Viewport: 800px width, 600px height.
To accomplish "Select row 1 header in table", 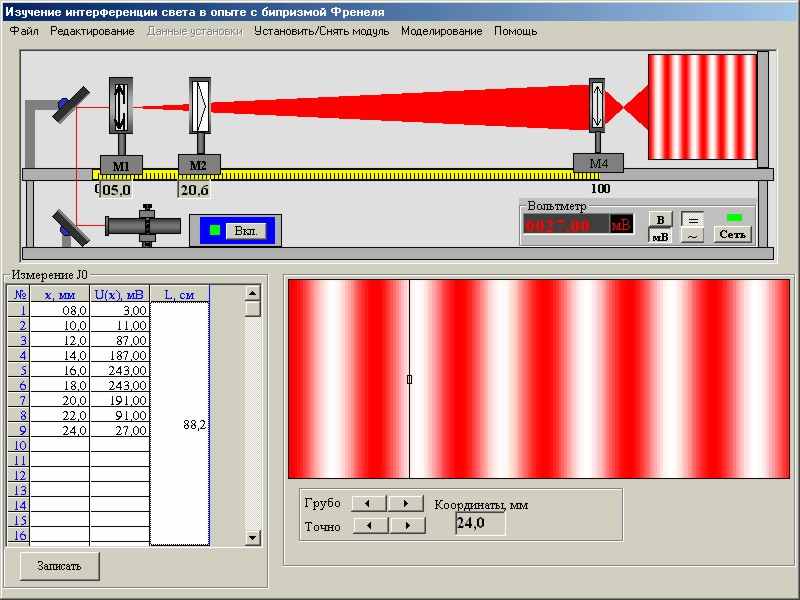I will click(x=19, y=310).
